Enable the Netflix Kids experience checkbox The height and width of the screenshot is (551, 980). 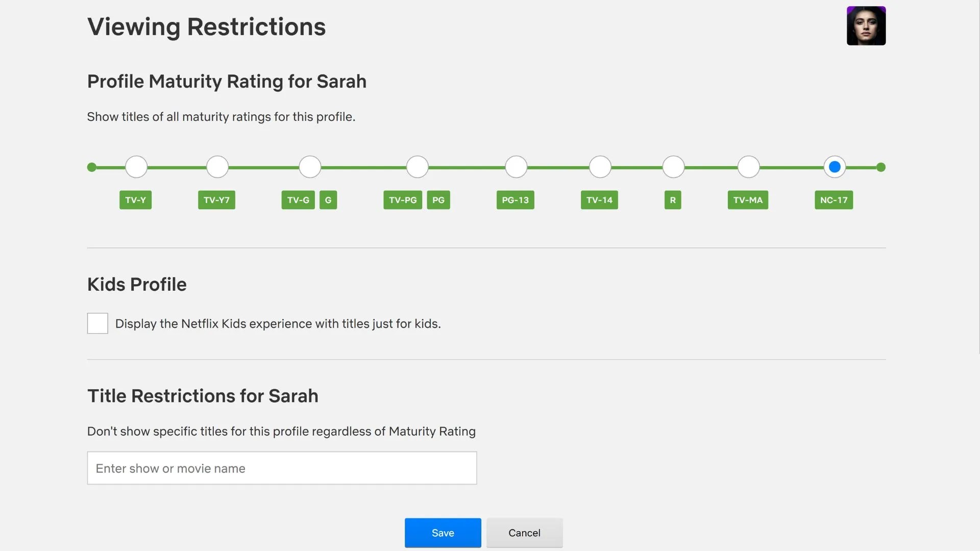point(97,323)
